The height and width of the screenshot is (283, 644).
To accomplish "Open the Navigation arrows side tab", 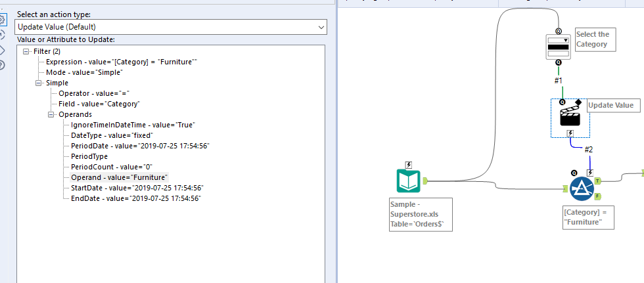I will click(x=2, y=35).
